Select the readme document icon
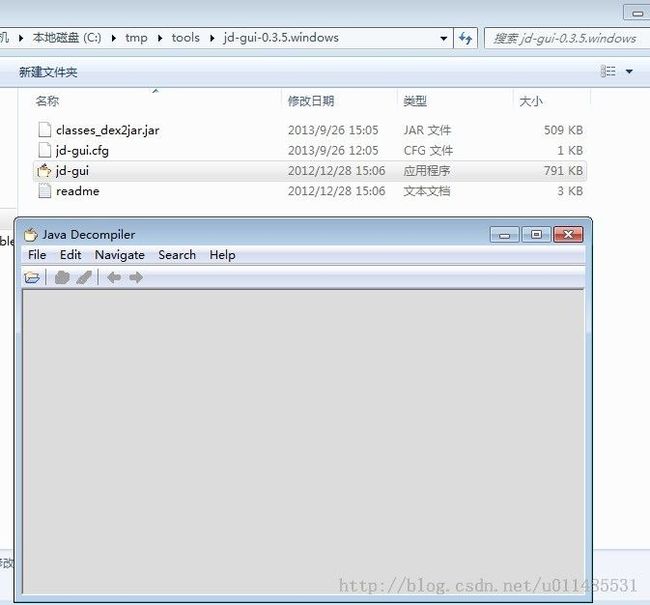The width and height of the screenshot is (650, 605). point(44,191)
